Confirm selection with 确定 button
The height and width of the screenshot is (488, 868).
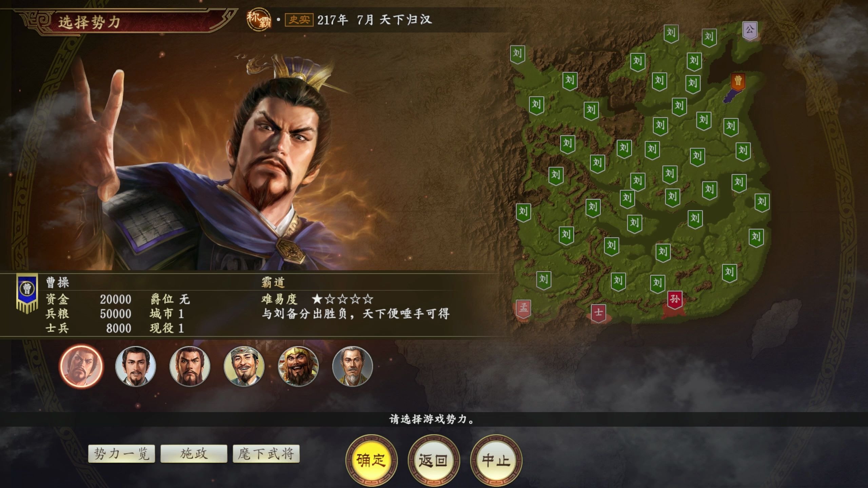371,460
